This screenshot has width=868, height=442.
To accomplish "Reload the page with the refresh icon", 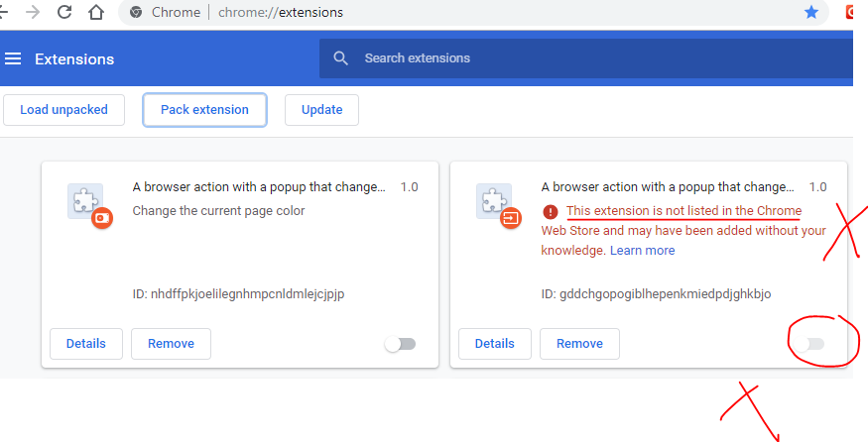I will click(x=64, y=12).
